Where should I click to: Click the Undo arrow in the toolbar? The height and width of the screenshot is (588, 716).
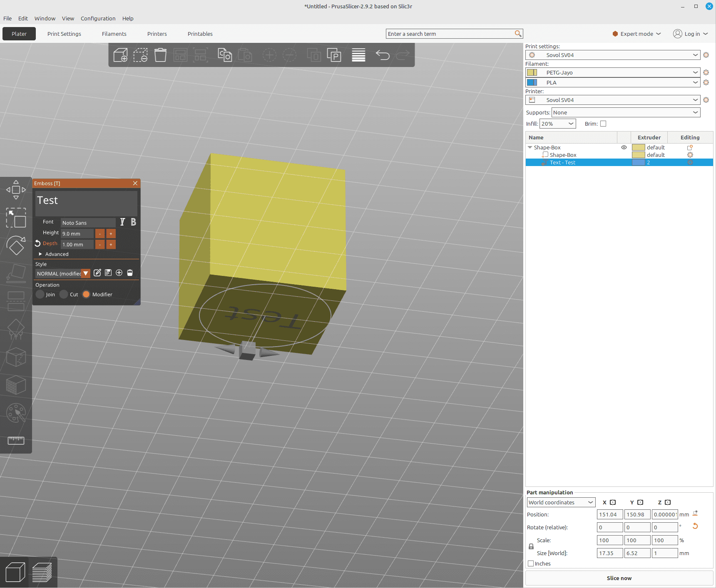pyautogui.click(x=383, y=55)
